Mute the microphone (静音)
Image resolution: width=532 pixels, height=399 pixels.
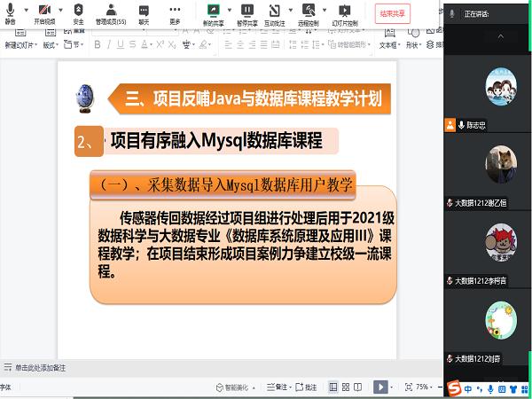[10, 12]
